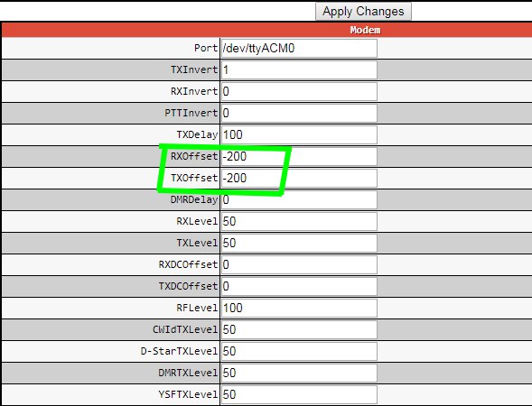Click the Apply Changes button
The height and width of the screenshot is (406, 532).
pyautogui.click(x=363, y=12)
